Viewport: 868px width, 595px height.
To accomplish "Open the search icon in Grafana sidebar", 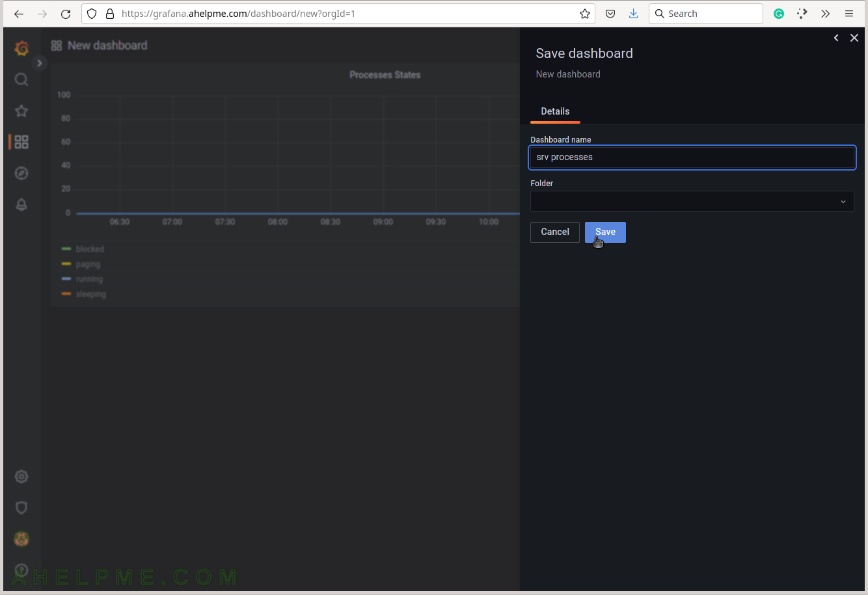I will click(21, 79).
